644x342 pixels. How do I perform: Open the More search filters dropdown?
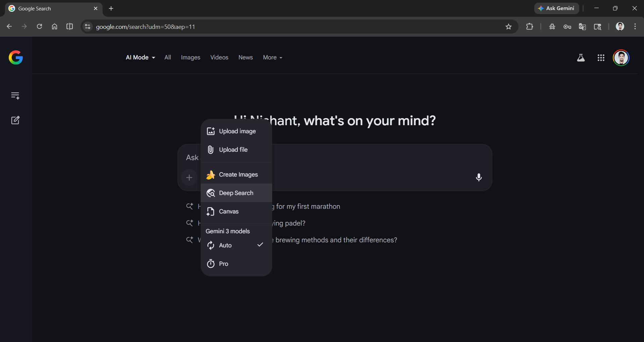tap(272, 57)
